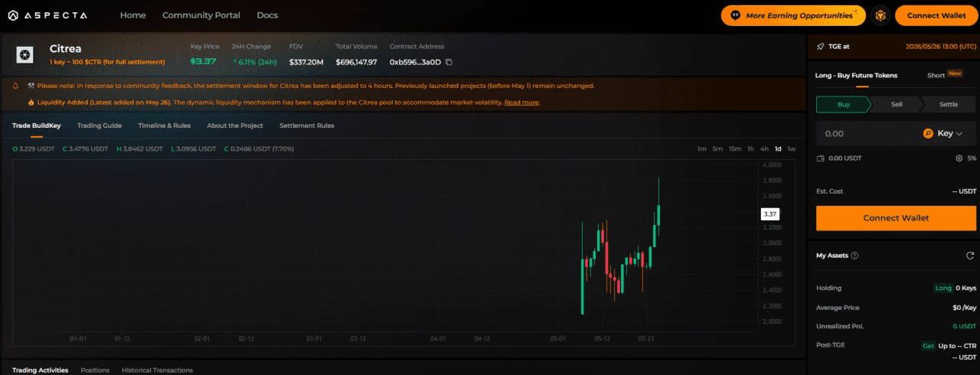Open the Timeline & Rules tab
The height and width of the screenshot is (375, 980).
point(165,126)
